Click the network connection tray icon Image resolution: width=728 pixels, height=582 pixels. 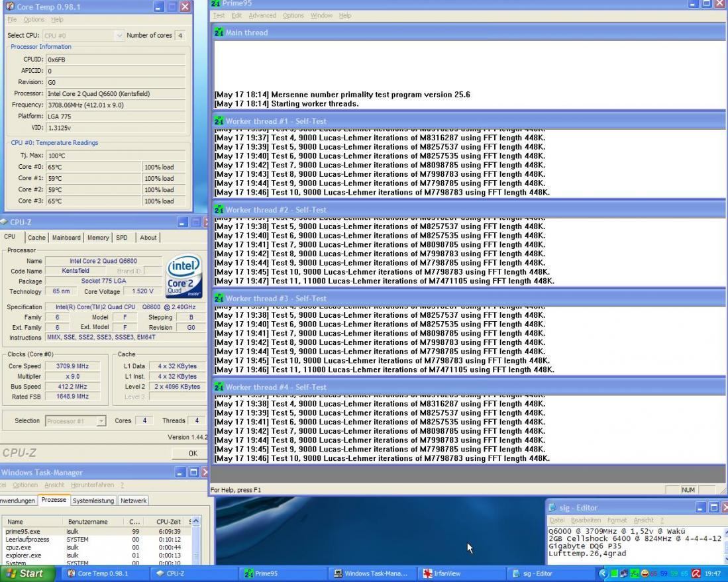[x=624, y=573]
